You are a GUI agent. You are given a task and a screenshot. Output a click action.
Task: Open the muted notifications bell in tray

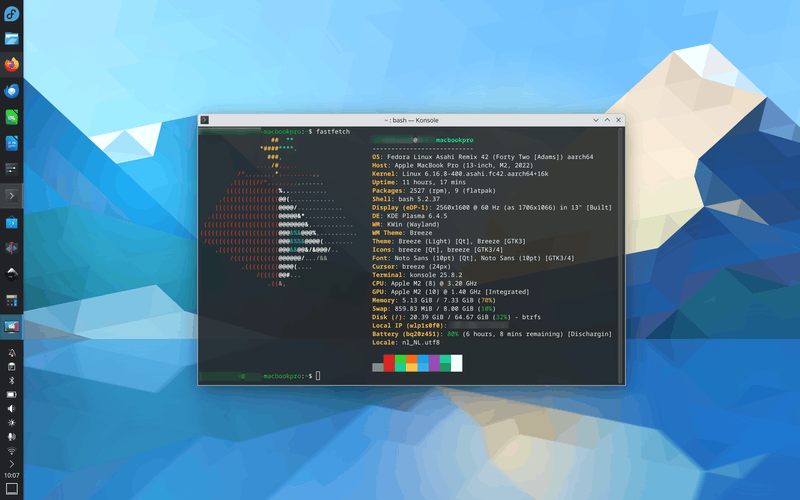click(x=11, y=353)
